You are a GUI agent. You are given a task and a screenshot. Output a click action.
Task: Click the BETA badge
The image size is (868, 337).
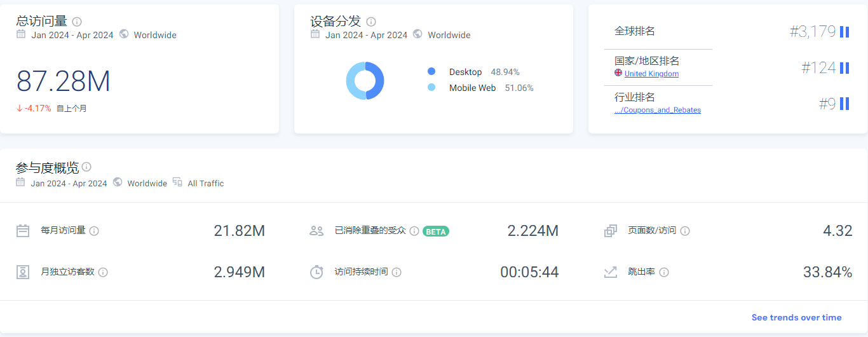[436, 231]
